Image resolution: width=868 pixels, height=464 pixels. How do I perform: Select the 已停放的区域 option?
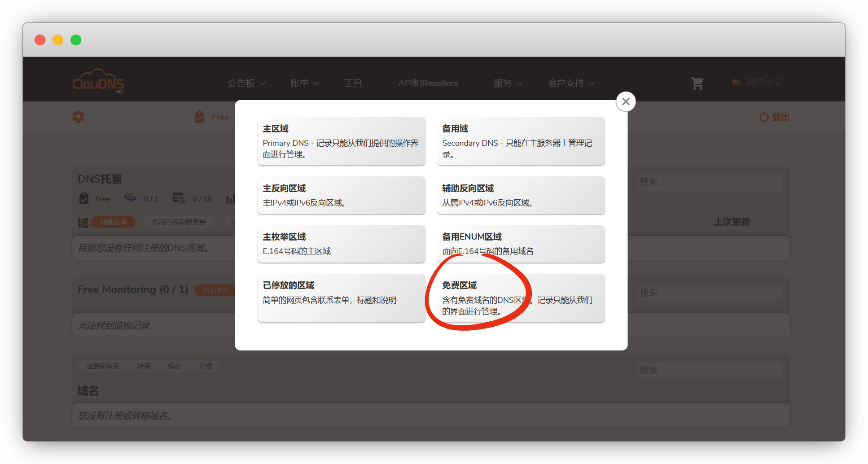click(341, 298)
